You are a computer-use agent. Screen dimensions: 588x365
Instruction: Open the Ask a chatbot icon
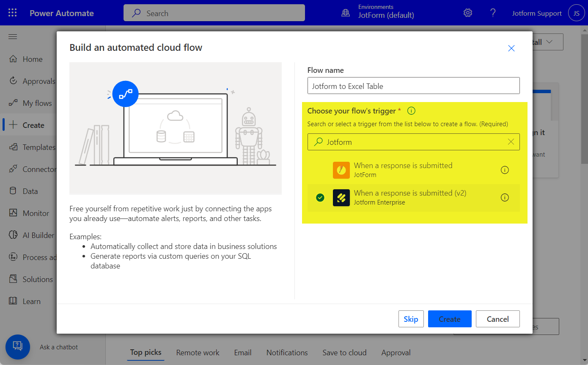(18, 347)
